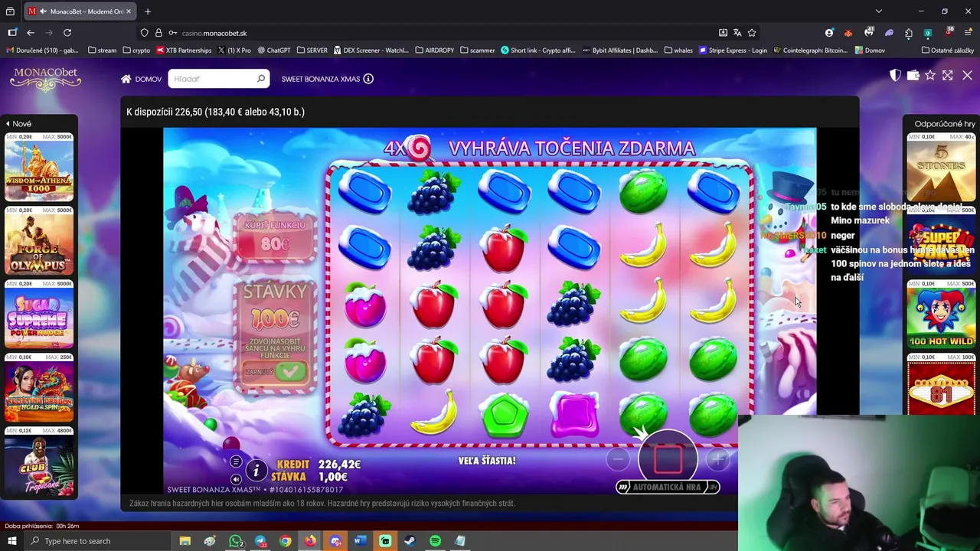Image resolution: width=980 pixels, height=551 pixels.
Task: Close the game with the X icon
Action: (967, 75)
